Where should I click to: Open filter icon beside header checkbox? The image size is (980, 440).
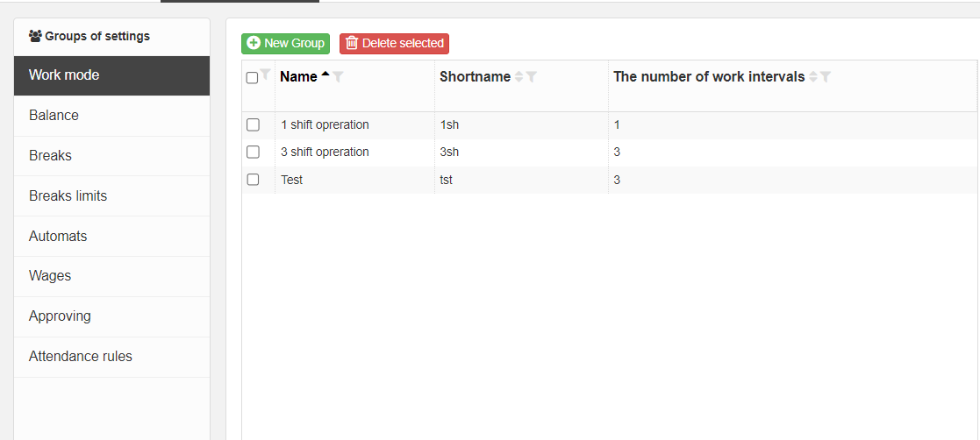point(265,75)
